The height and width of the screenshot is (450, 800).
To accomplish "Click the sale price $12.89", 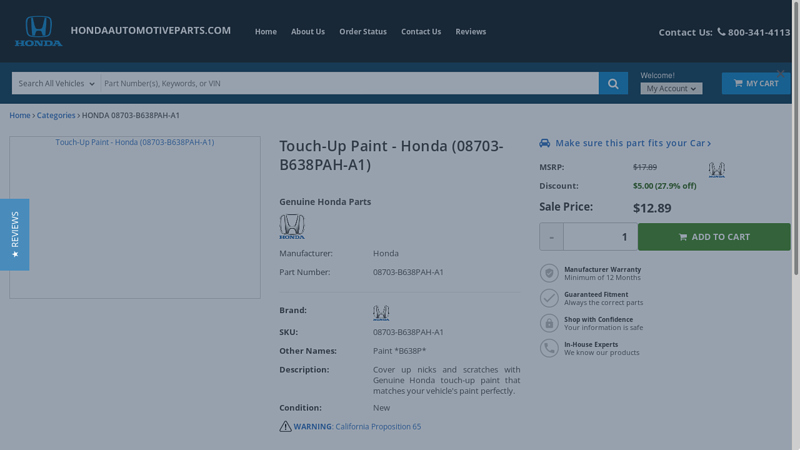I will point(652,208).
